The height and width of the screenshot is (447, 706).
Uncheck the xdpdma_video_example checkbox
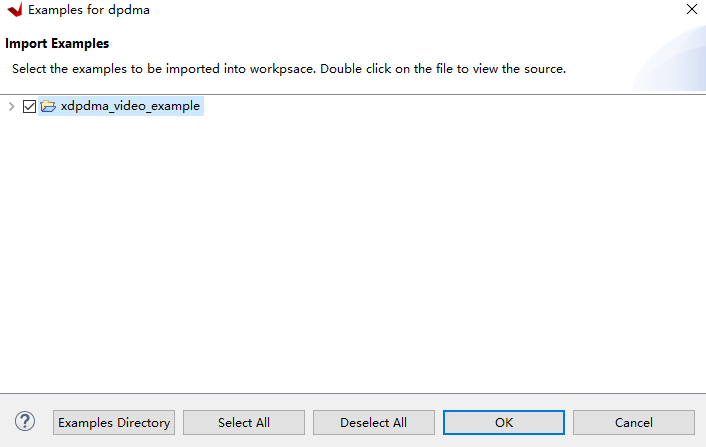[29, 106]
